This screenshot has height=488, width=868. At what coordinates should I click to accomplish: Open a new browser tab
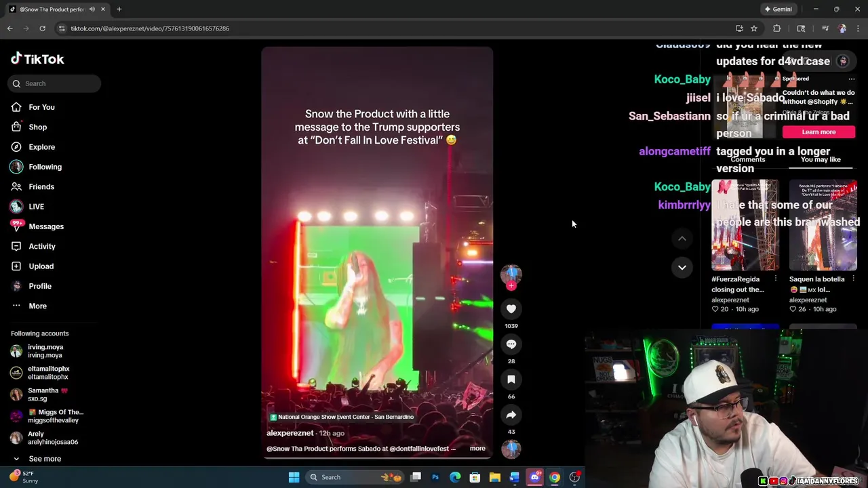(119, 9)
